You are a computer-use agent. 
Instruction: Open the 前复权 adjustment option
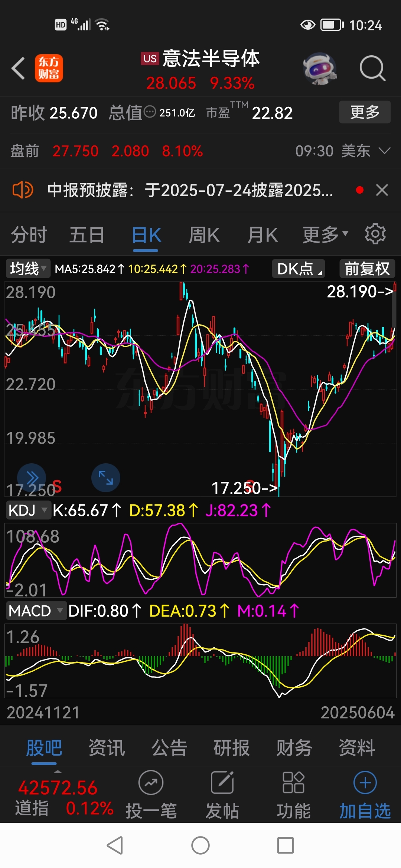(367, 269)
